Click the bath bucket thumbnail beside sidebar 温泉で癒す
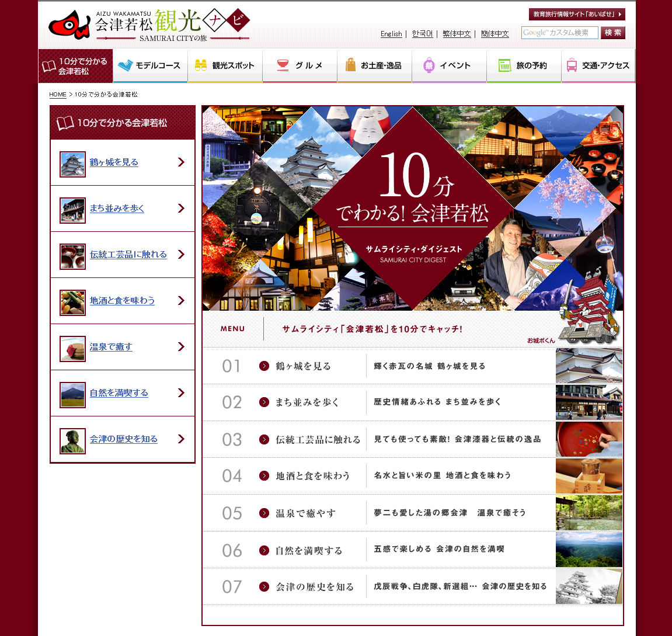Screen dimensions: 672x636 coord(72,349)
